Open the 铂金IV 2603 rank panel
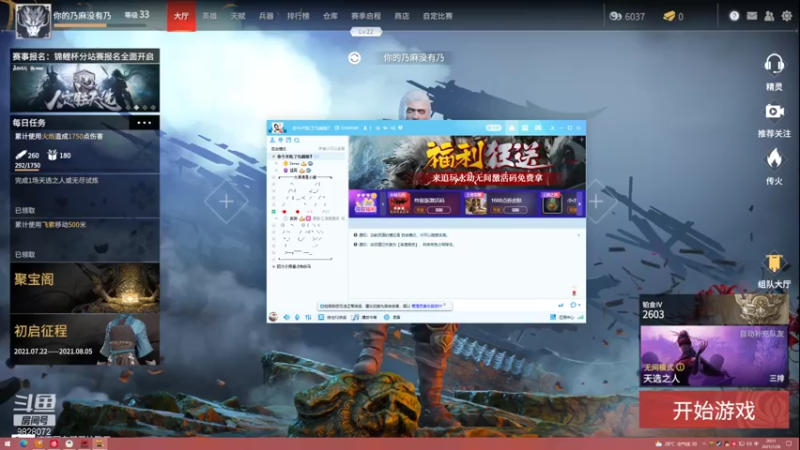The height and width of the screenshot is (450, 800). point(714,309)
